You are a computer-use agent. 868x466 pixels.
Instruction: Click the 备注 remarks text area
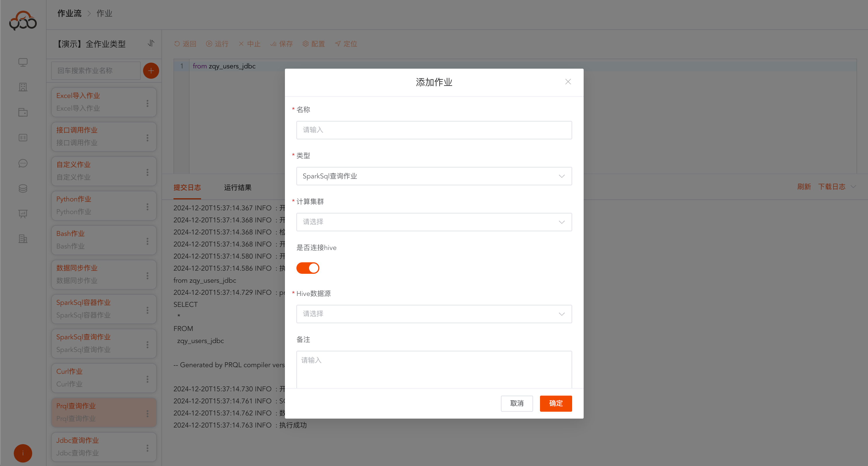click(x=434, y=369)
